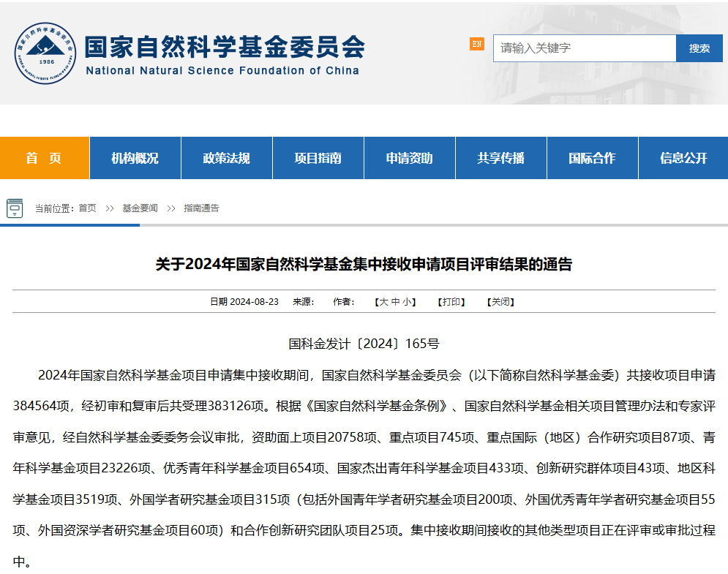
Task: Set font size to 小 (small)
Action: pos(407,302)
